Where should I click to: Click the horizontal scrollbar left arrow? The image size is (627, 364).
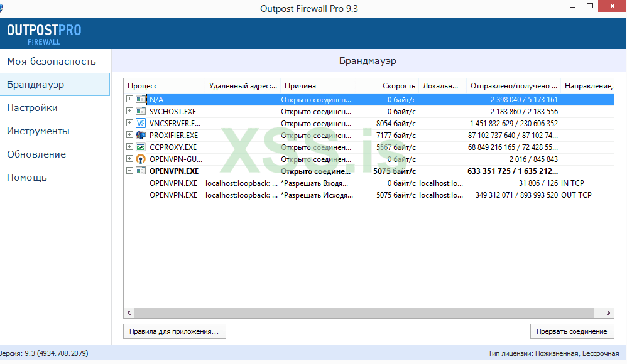point(129,313)
